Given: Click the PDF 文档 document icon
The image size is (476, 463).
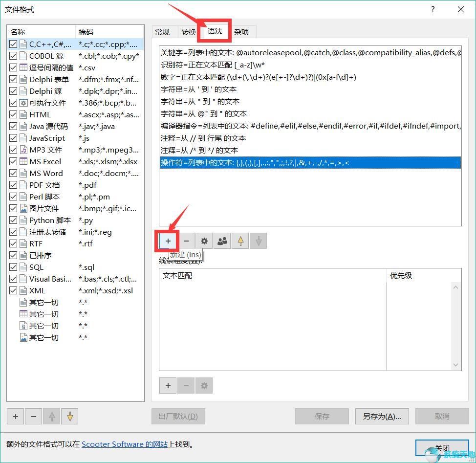Looking at the screenshot, I should click(x=23, y=185).
